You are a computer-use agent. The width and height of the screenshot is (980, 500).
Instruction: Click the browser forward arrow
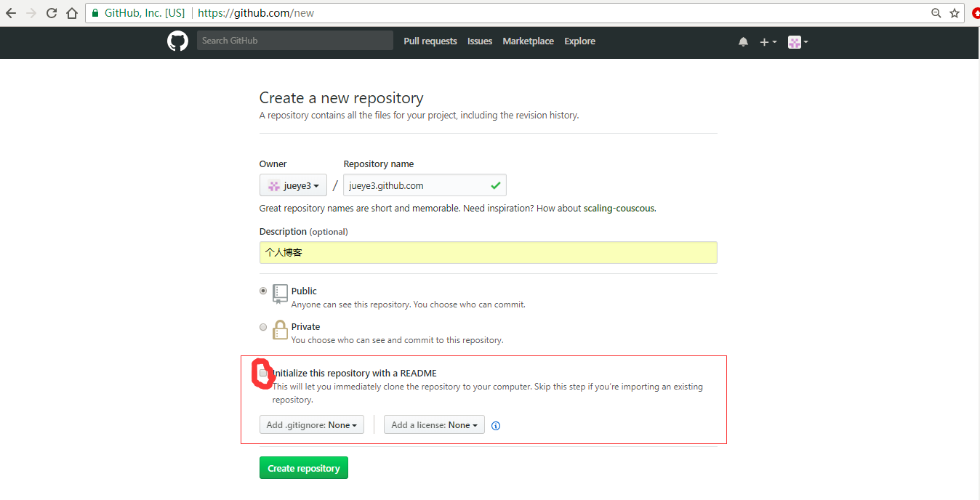pos(31,13)
